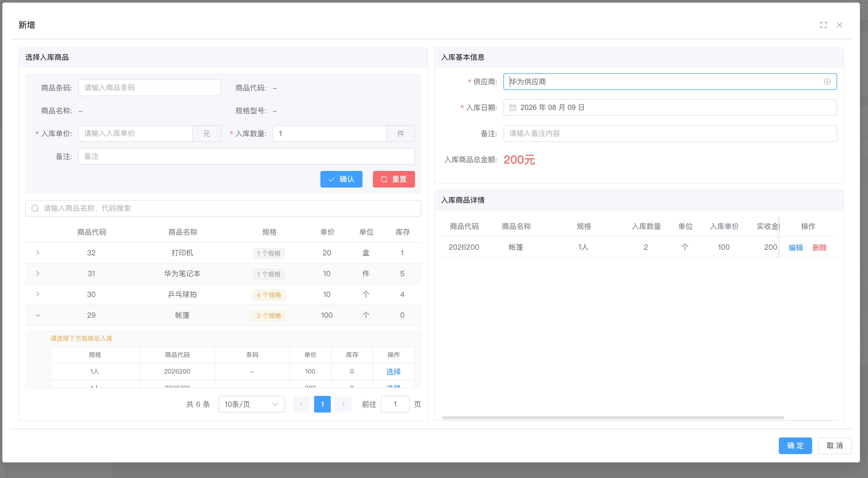868x478 pixels.
Task: Click the 入库数量 header in detail table
Action: pos(646,227)
